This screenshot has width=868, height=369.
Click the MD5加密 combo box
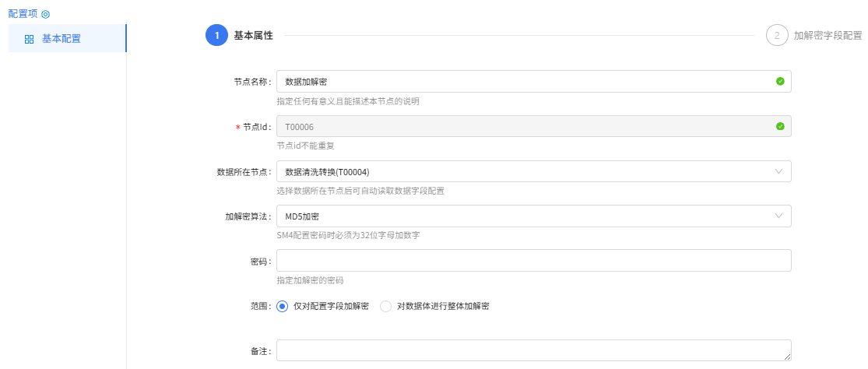533,216
